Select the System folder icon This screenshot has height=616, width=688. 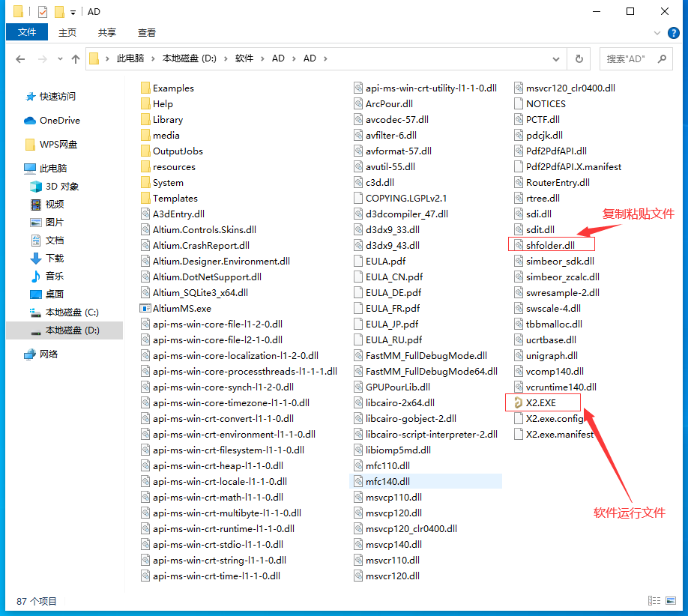pos(145,183)
